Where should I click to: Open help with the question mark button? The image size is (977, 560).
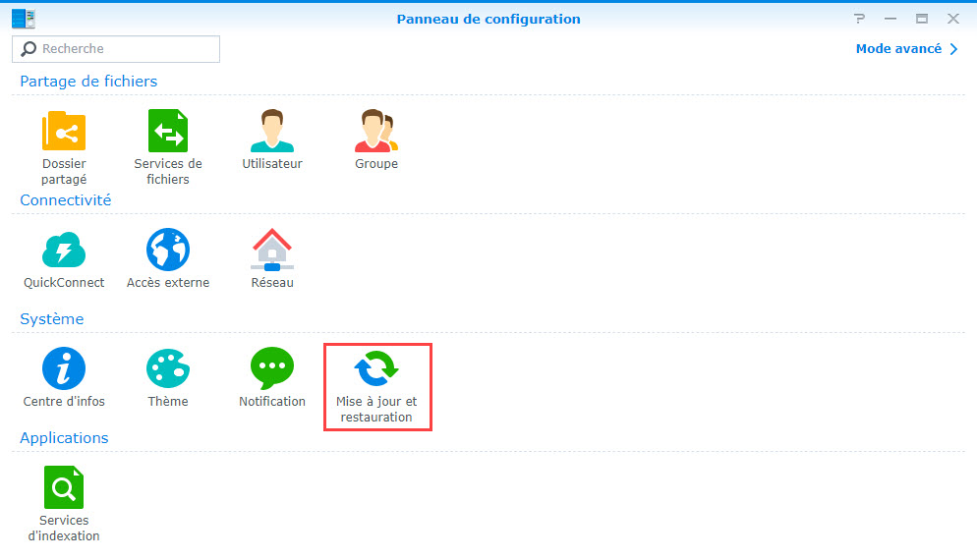(860, 19)
